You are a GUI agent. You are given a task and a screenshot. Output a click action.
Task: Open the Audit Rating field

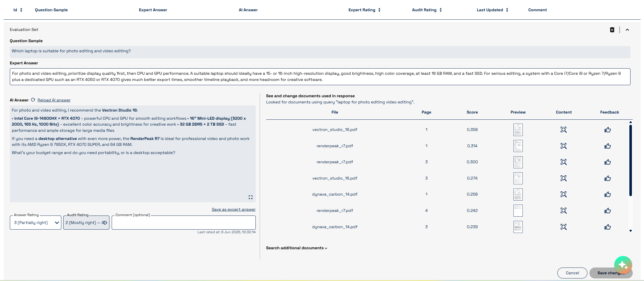tap(86, 223)
